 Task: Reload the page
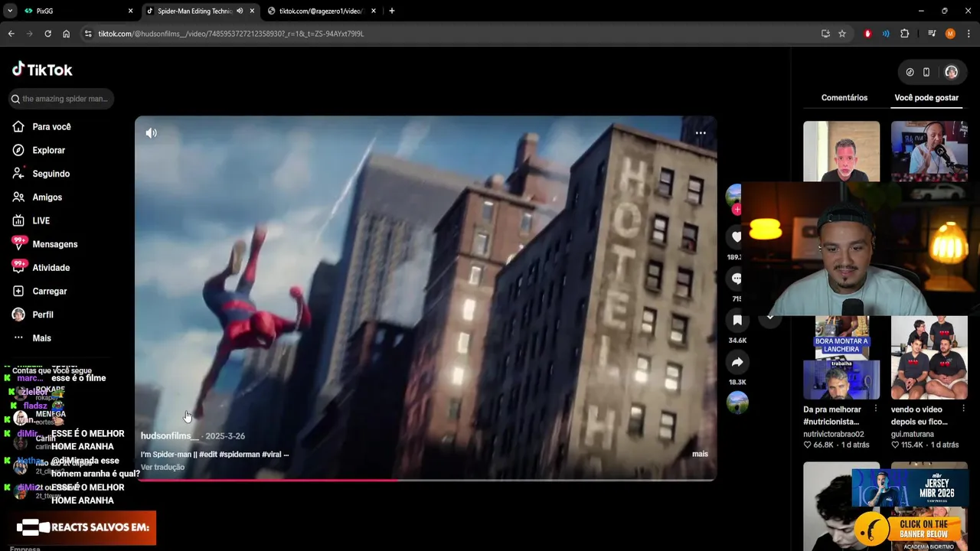coord(47,34)
